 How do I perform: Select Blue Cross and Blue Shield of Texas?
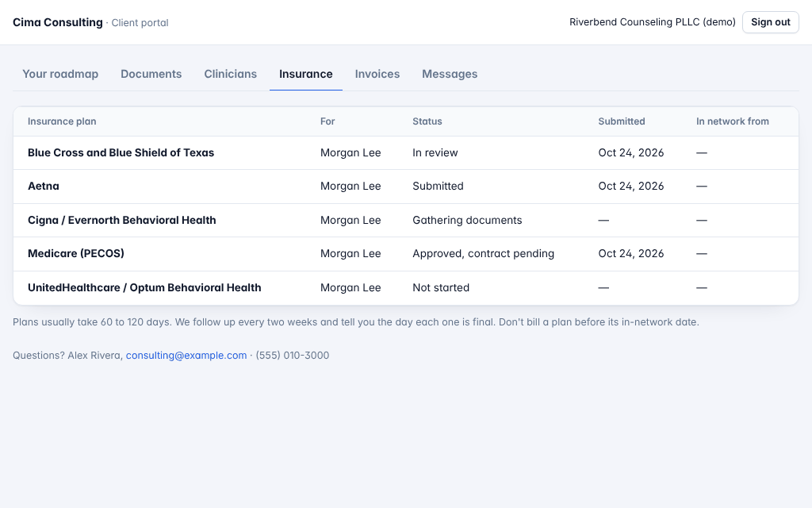[121, 153]
